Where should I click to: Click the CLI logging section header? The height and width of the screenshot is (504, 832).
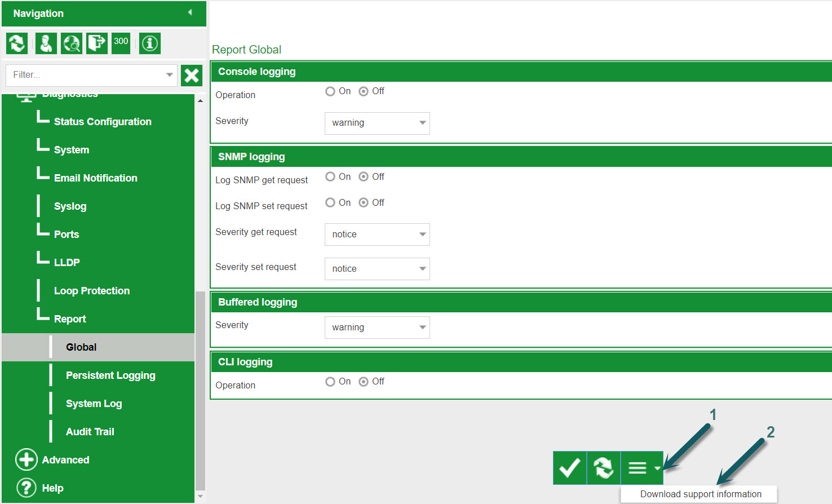point(521,362)
